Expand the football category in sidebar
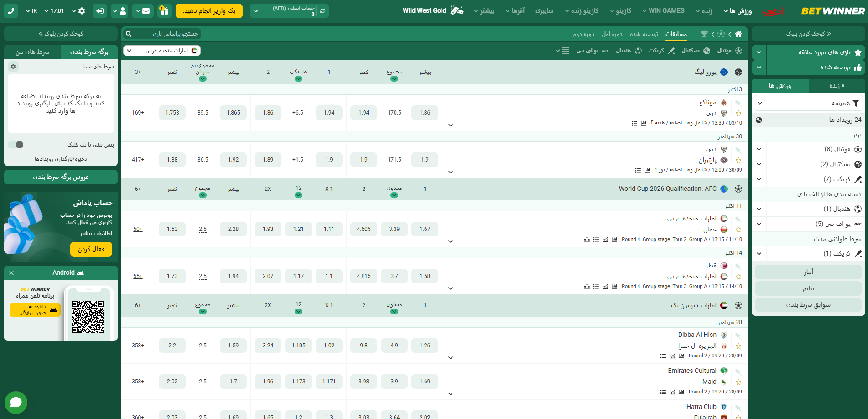The height and width of the screenshot is (419, 868). [759, 149]
